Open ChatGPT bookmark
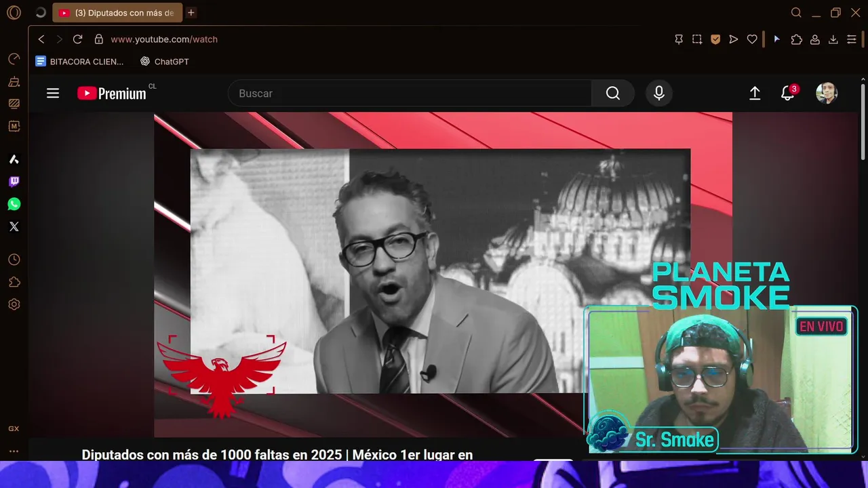This screenshot has height=488, width=868. [164, 61]
